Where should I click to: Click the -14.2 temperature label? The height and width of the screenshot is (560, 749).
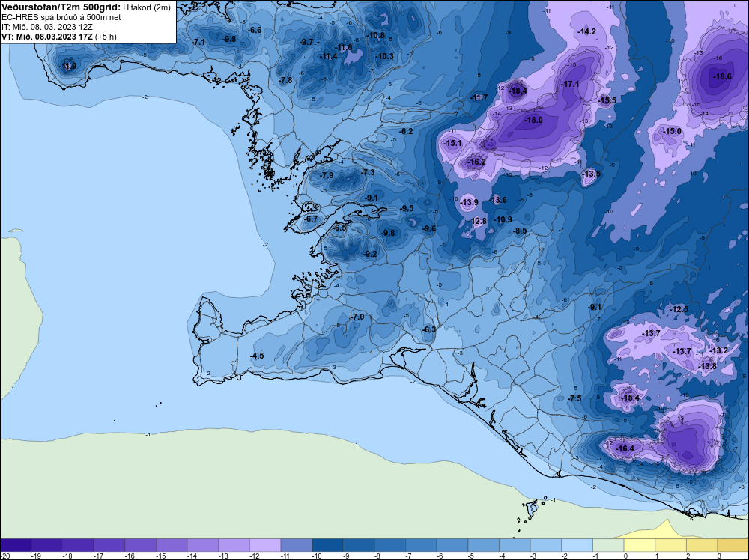click(587, 31)
